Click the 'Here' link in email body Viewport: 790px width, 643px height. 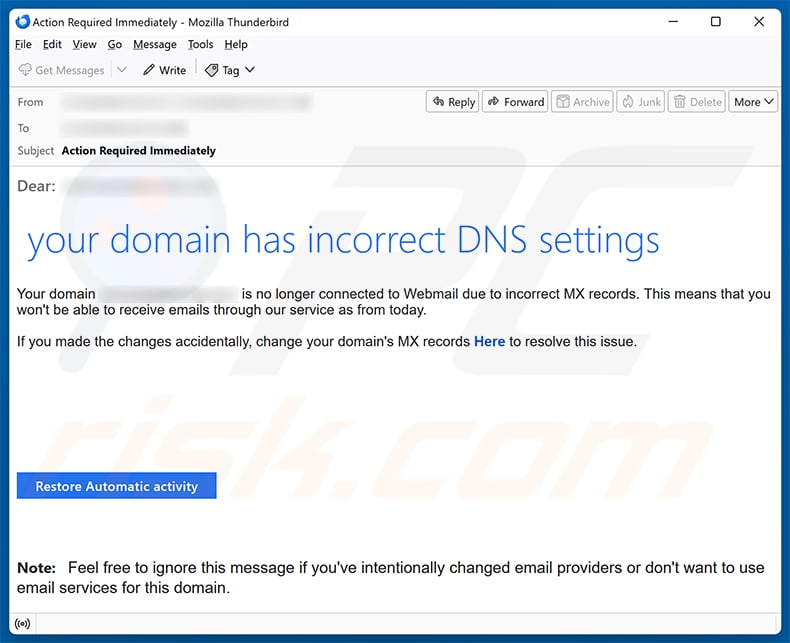tap(489, 342)
